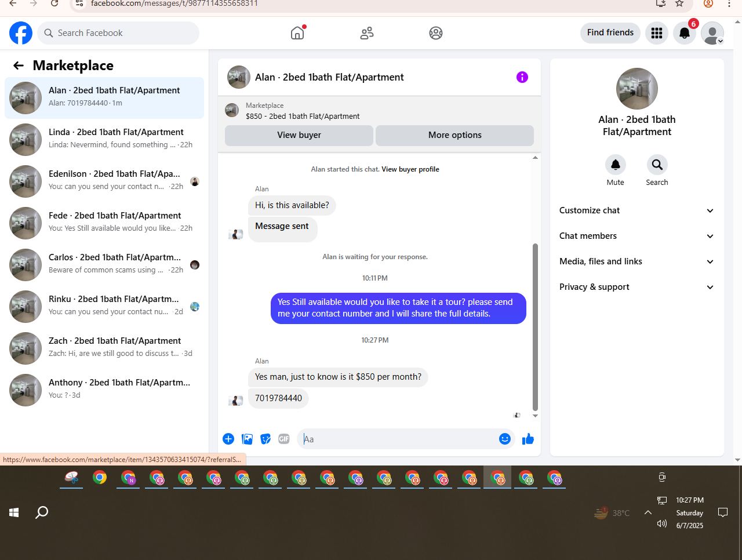Click the chat scrollbar down arrow
This screenshot has height=560, width=742.
pos(535,416)
